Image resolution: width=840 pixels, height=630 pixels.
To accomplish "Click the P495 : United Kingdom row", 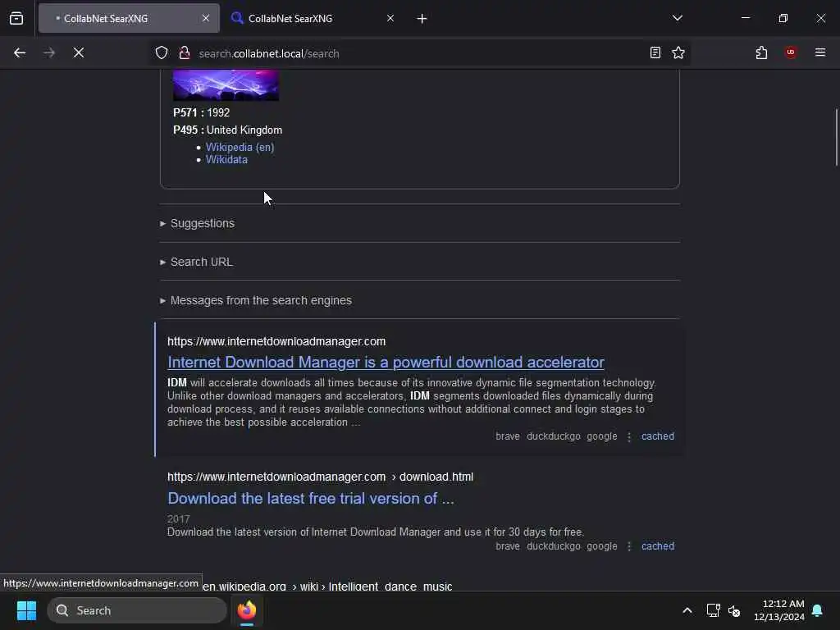I will pos(228,130).
